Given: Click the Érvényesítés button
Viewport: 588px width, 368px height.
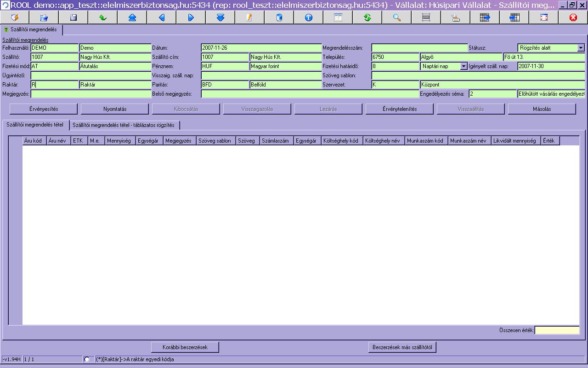Looking at the screenshot, I should tap(44, 109).
